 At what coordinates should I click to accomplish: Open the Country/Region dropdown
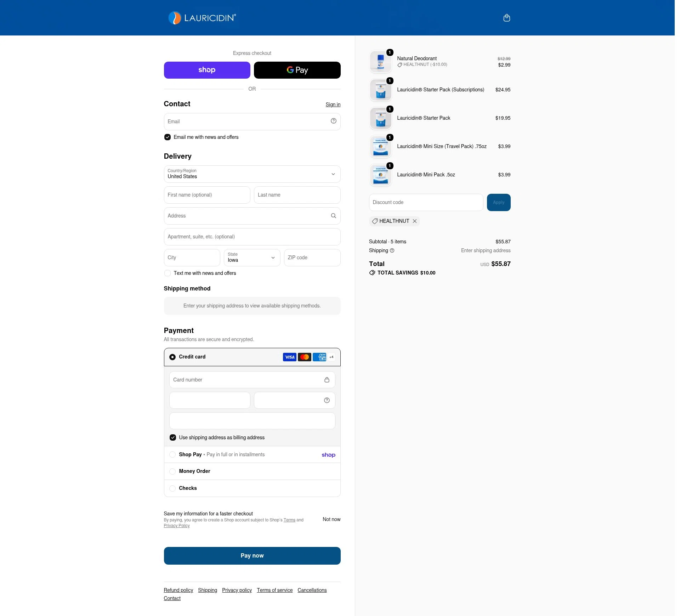(x=252, y=174)
